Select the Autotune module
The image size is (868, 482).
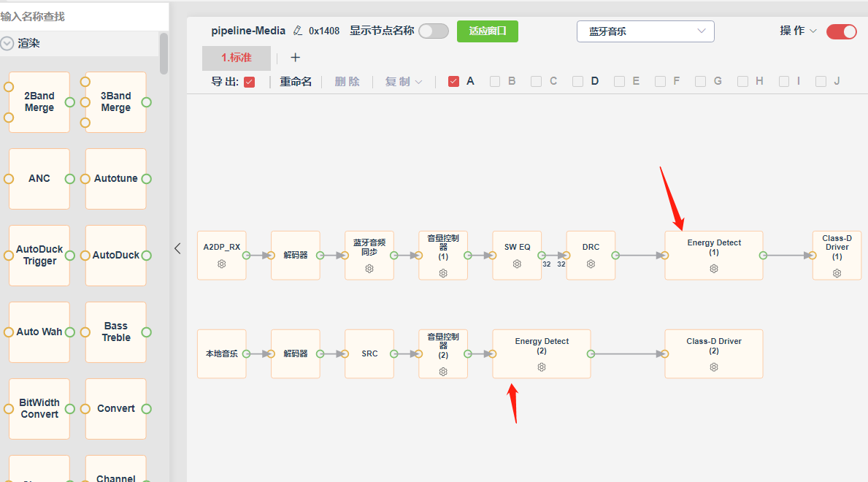[x=115, y=178]
